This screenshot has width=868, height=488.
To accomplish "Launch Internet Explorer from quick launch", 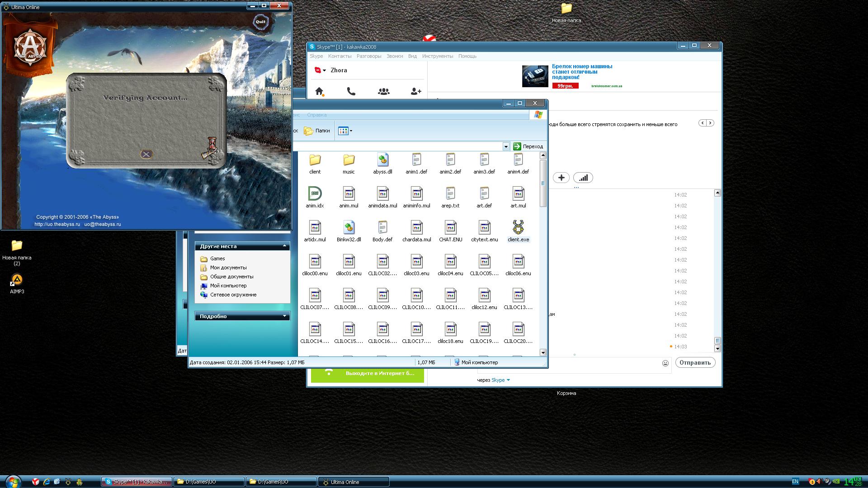I will (46, 482).
